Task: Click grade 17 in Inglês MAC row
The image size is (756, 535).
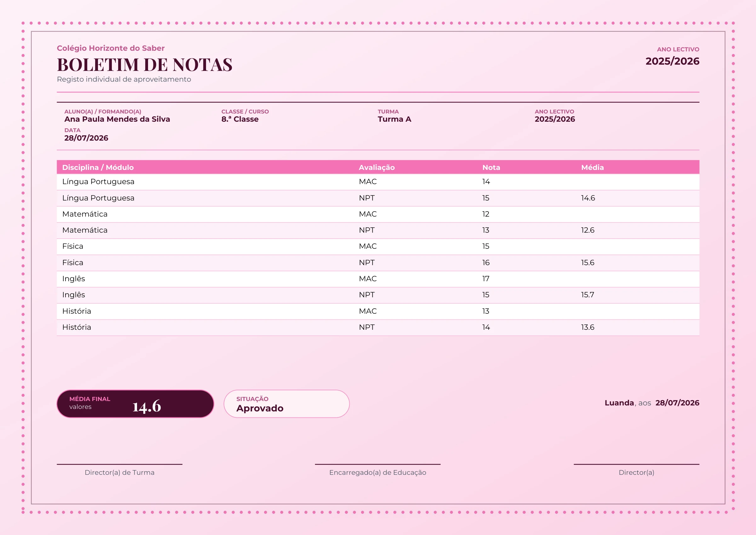Action: coord(486,279)
